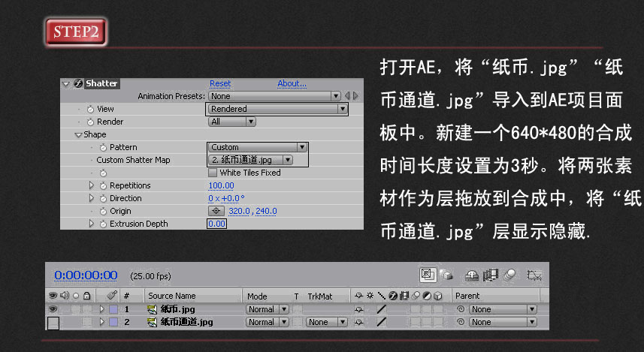Viewport: 644px width, 352px height.
Task: Click the Audio speaker column header icon
Action: [x=65, y=296]
